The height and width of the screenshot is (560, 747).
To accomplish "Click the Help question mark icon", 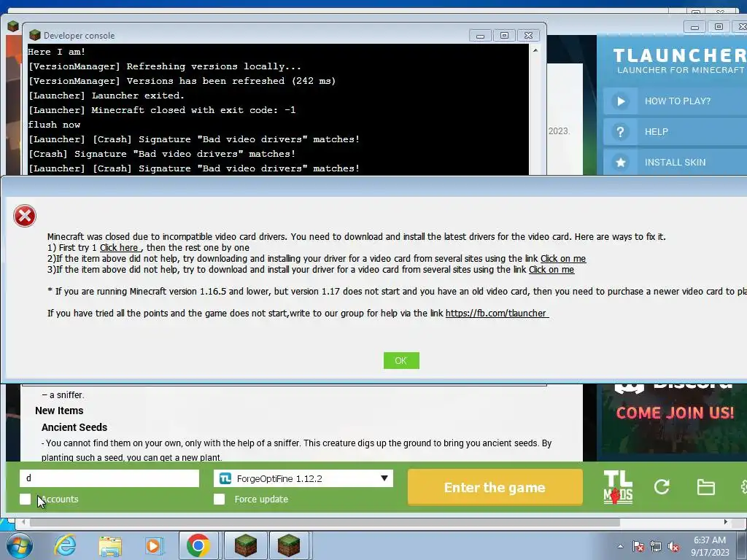I will (621, 132).
